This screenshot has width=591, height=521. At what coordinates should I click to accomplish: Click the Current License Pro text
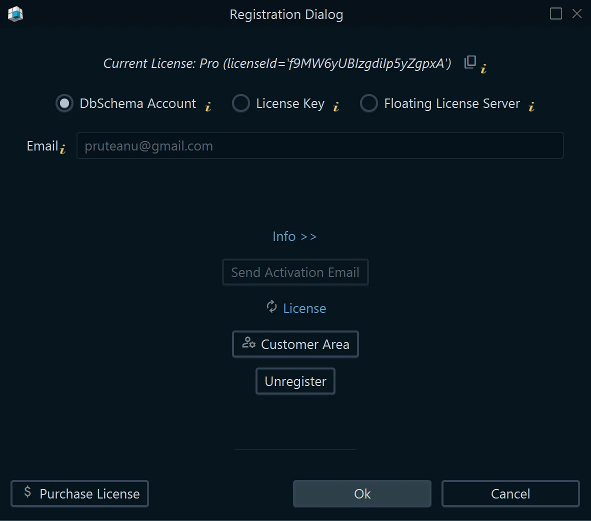277,63
